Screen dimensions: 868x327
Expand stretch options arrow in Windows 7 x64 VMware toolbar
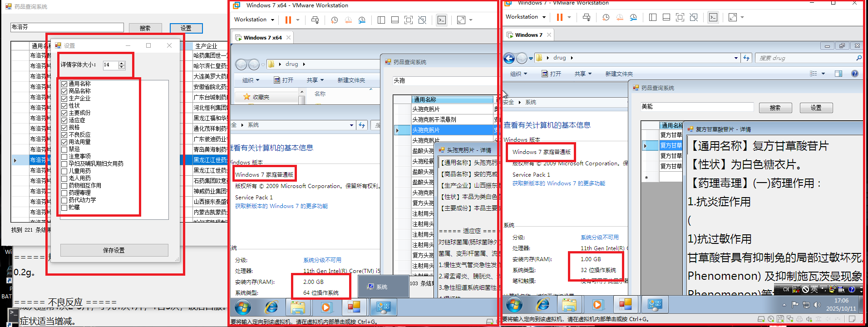[x=471, y=20]
